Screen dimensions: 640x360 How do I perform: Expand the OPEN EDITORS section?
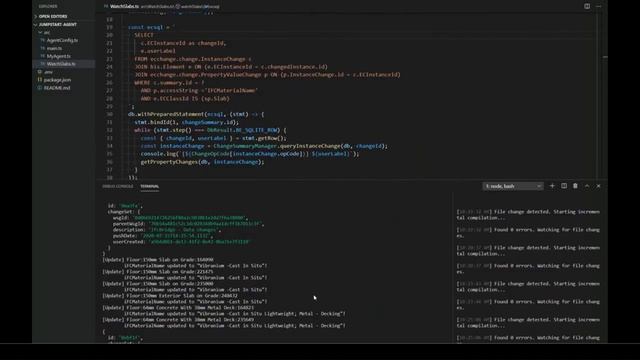(x=53, y=16)
